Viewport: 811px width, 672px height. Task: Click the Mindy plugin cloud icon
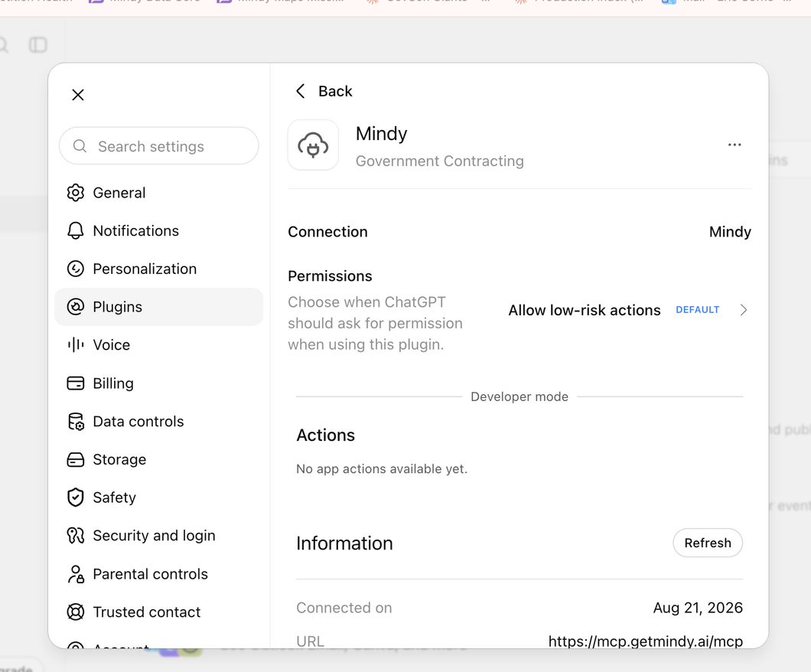[x=313, y=145]
